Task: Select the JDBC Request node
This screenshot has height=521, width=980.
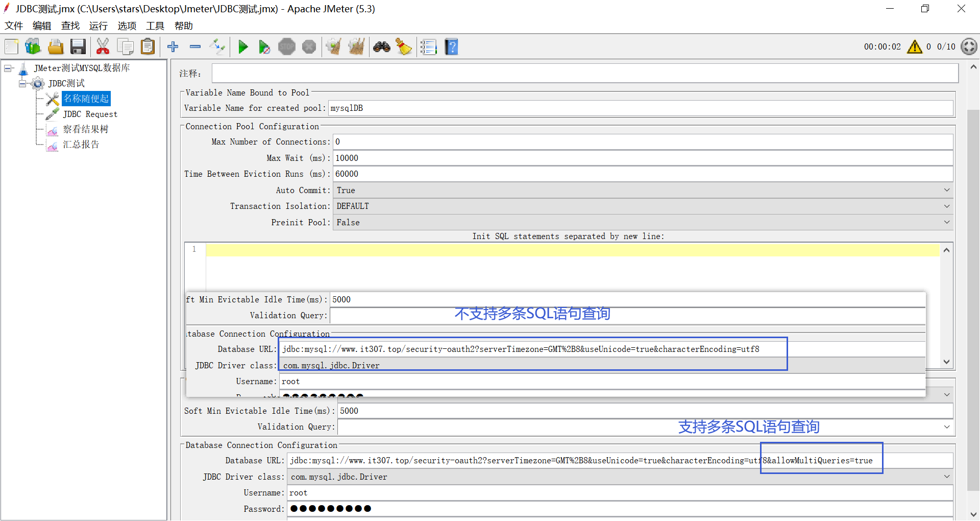Action: [x=90, y=114]
